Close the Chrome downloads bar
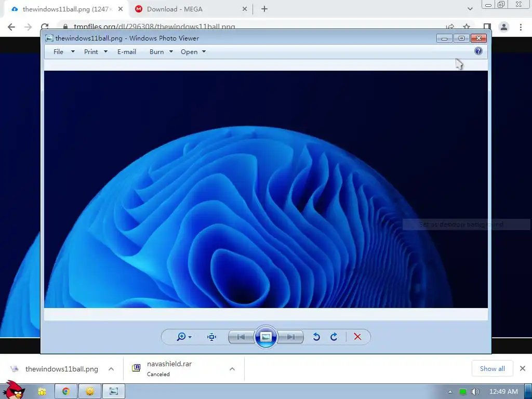The image size is (532, 399). [x=523, y=368]
